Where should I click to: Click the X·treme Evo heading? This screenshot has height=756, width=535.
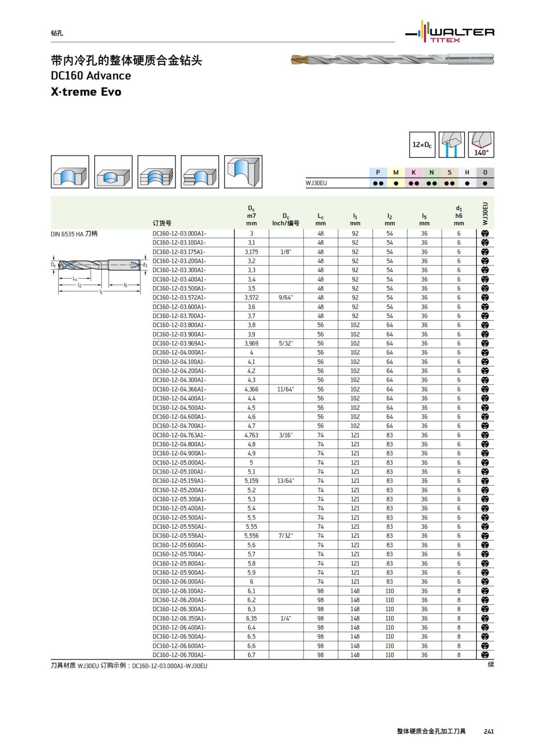tap(86, 92)
